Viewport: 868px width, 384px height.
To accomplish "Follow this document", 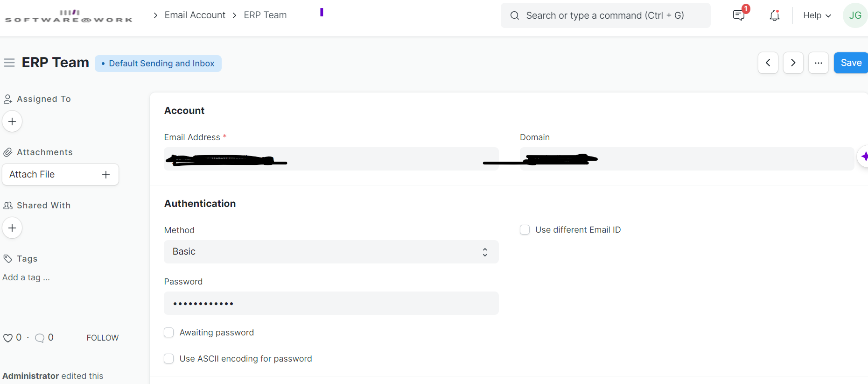I will (x=102, y=337).
